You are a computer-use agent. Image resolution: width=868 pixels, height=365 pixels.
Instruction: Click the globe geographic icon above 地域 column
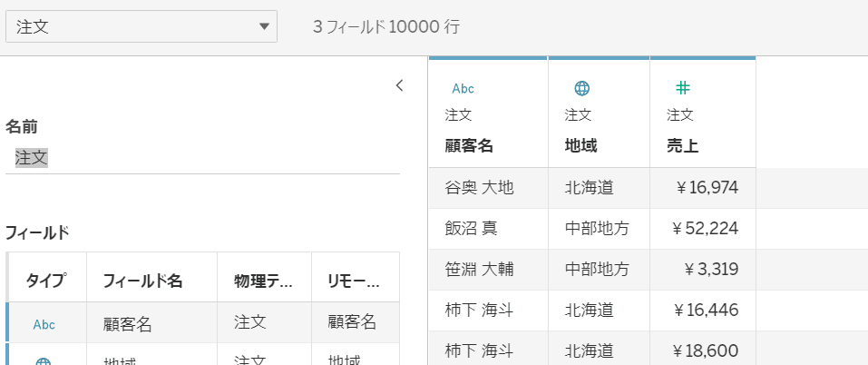click(x=581, y=88)
